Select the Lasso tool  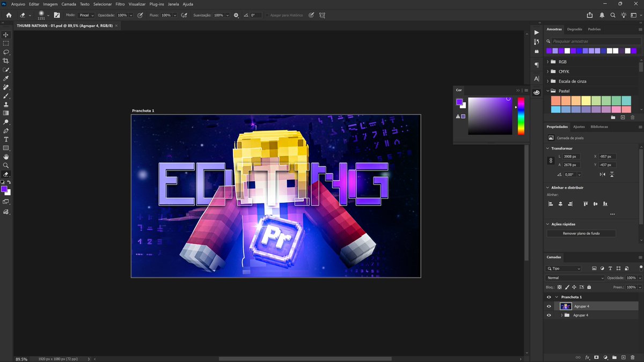pos(6,52)
